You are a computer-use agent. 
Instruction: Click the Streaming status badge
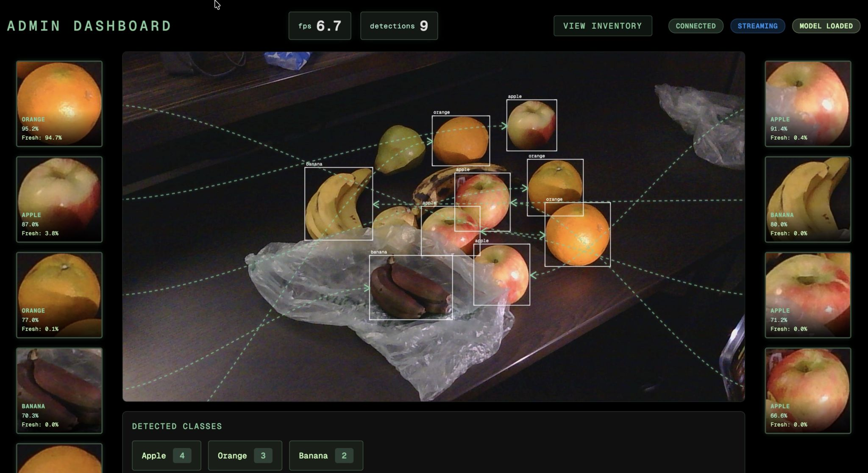(x=757, y=26)
